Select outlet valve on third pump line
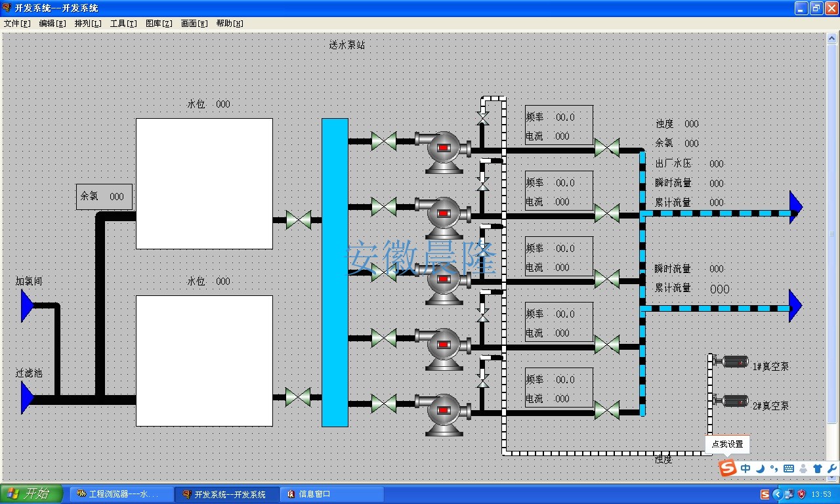Image resolution: width=840 pixels, height=504 pixels. click(x=607, y=279)
